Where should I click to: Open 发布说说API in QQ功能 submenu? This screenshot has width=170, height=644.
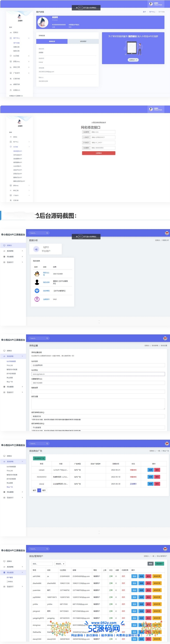pos(18,155)
